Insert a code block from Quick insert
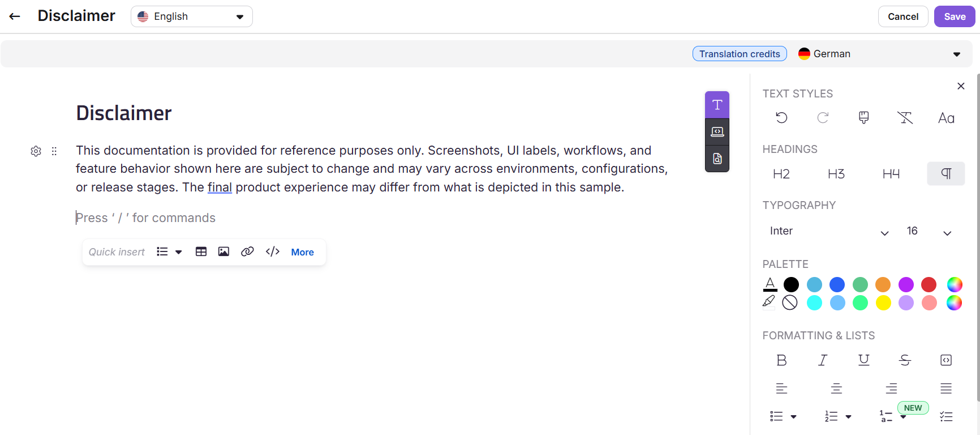The image size is (980, 435). [x=272, y=251]
